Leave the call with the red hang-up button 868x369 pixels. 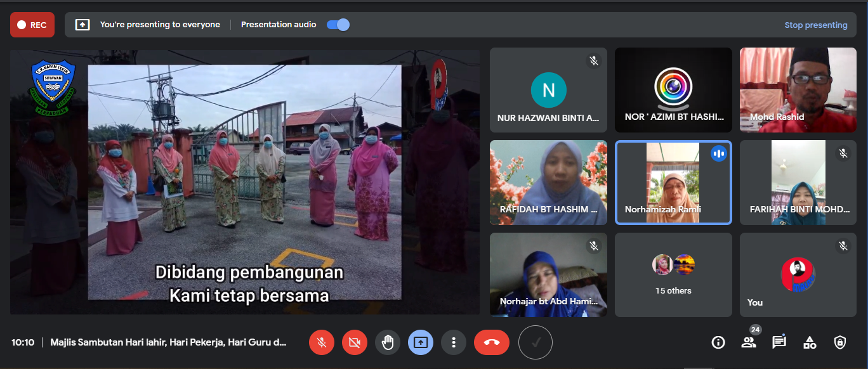(x=492, y=342)
